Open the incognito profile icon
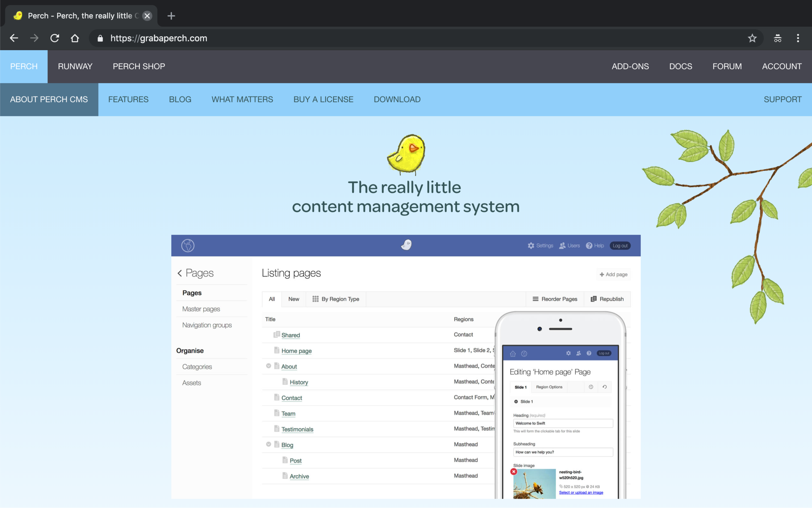The width and height of the screenshot is (812, 508). (777, 38)
